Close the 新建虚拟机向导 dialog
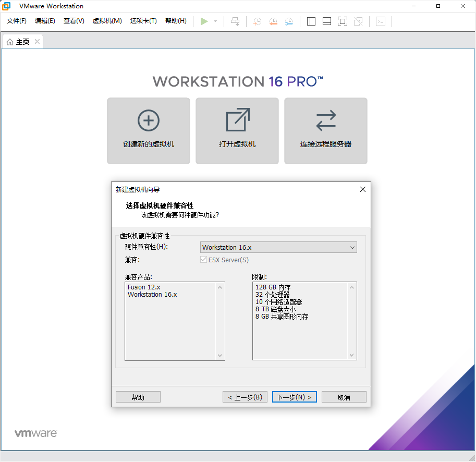This screenshot has width=476, height=462. 362,189
